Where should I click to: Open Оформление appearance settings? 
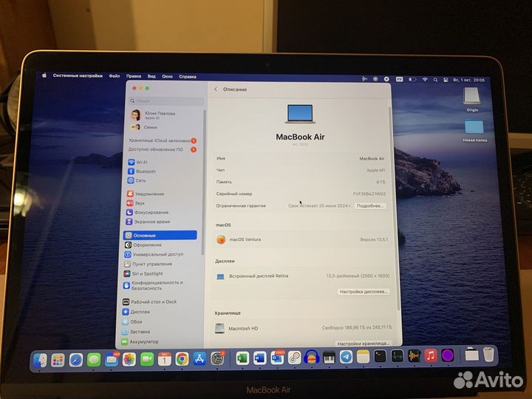pos(143,245)
